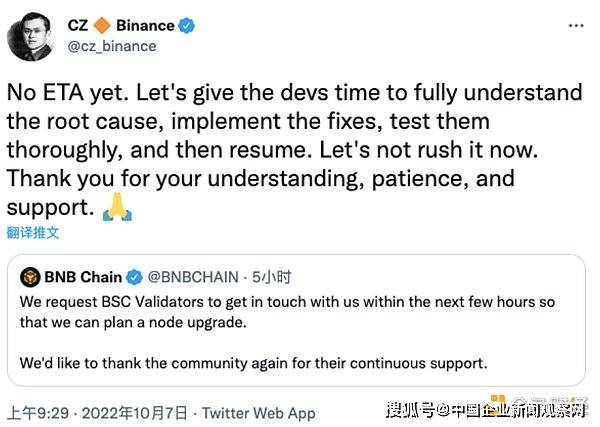Click the Twitter Web App source link

pyautogui.click(x=259, y=412)
